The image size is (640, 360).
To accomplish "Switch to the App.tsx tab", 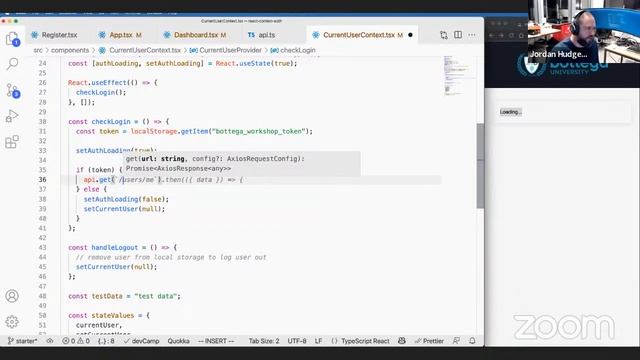I will [121, 35].
